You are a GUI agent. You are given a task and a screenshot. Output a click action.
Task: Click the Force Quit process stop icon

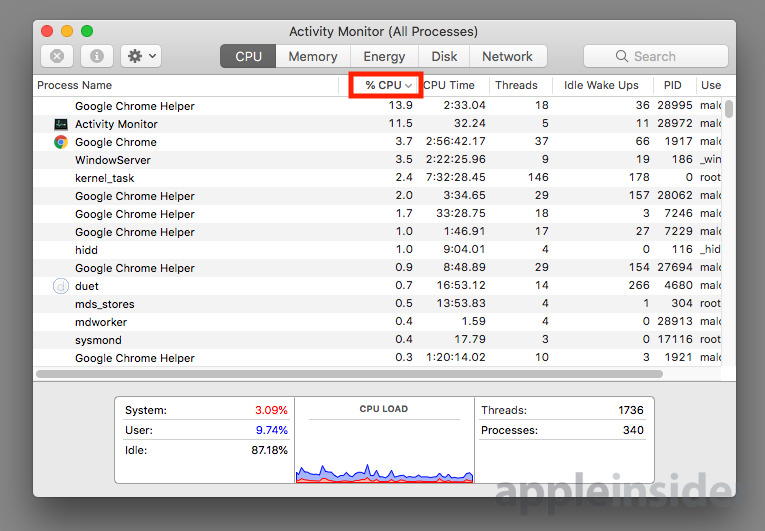(x=57, y=56)
